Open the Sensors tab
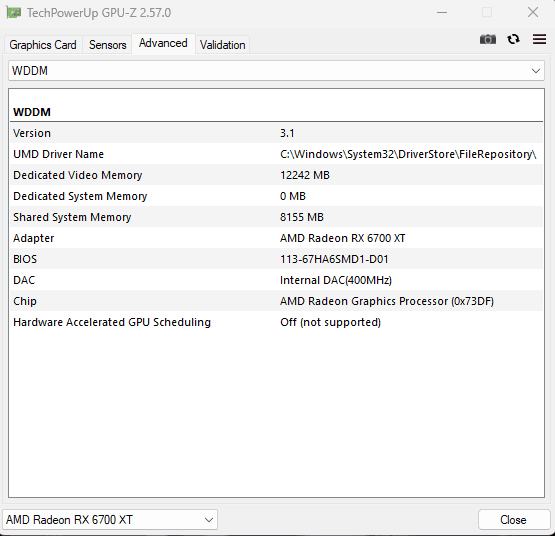The width and height of the screenshot is (555, 536). tap(107, 45)
